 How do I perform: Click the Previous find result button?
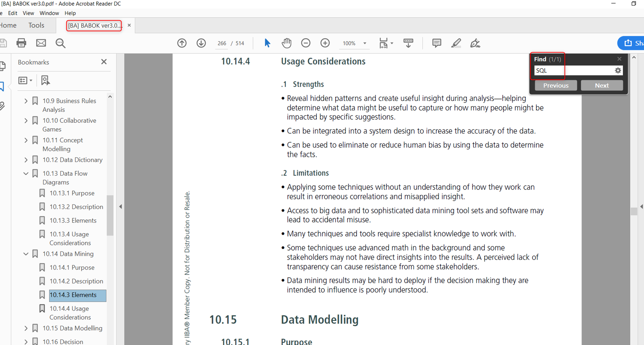[x=556, y=85]
